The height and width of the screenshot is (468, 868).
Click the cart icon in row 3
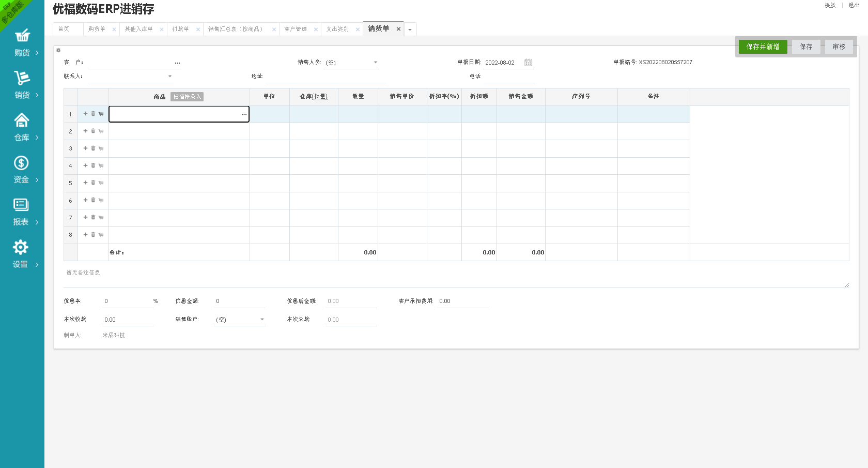(x=101, y=148)
